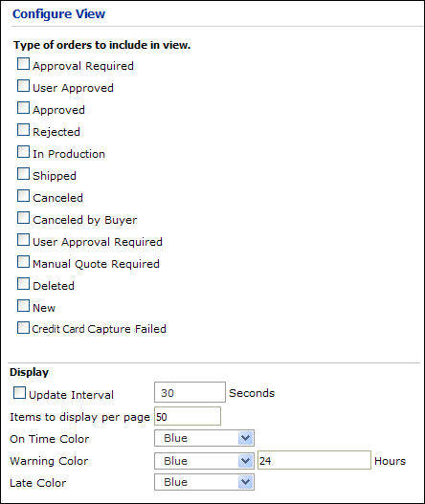Enable the User Approved order type
425x504 pixels.
[x=23, y=86]
